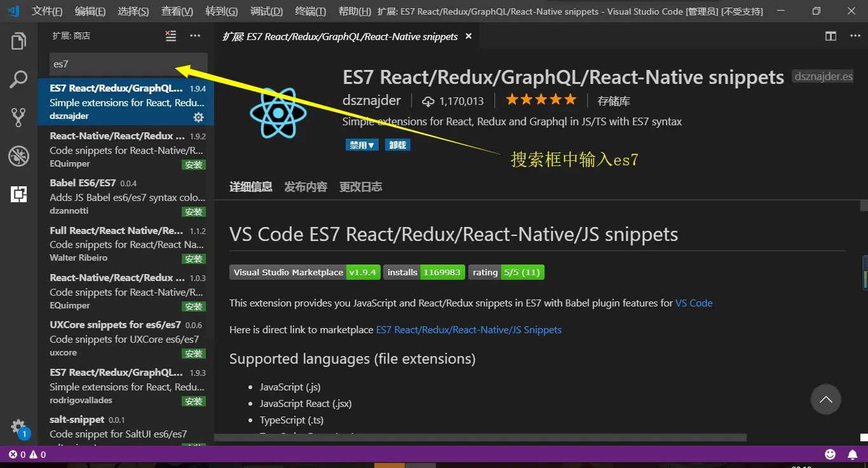Image resolution: width=868 pixels, height=468 pixels.
Task: Open the 调试 debug menu
Action: (266, 11)
